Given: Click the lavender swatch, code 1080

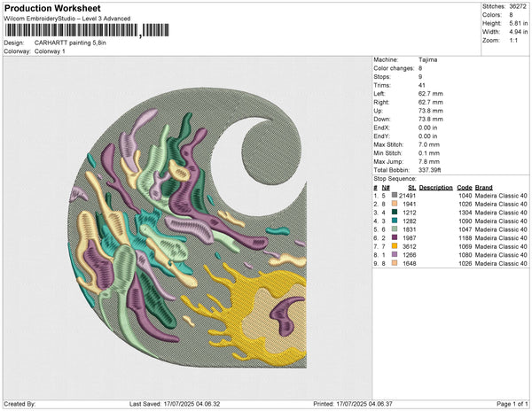Looking at the screenshot, I should pyautogui.click(x=393, y=254).
